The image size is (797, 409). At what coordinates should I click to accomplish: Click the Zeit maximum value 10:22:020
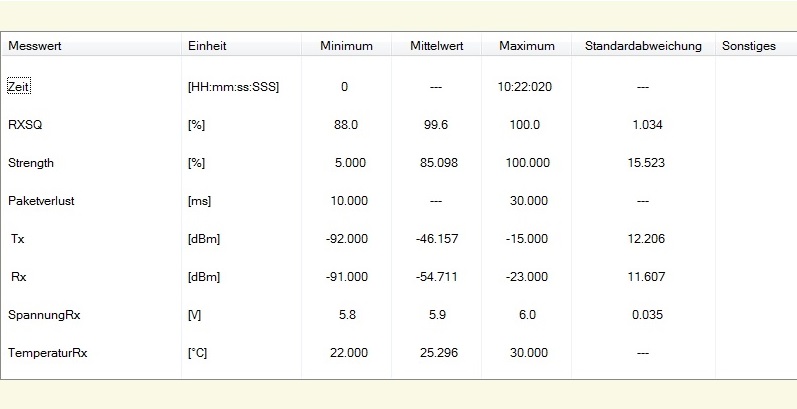[x=525, y=86]
